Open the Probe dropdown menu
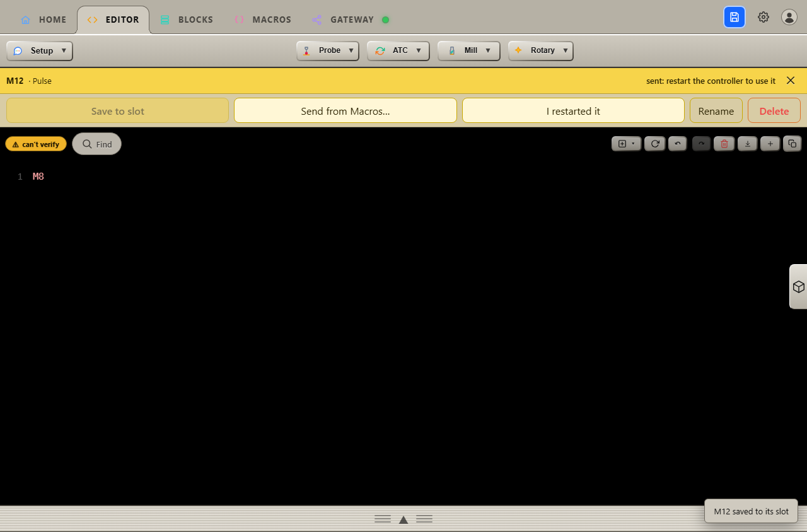The height and width of the screenshot is (532, 807). (x=328, y=50)
